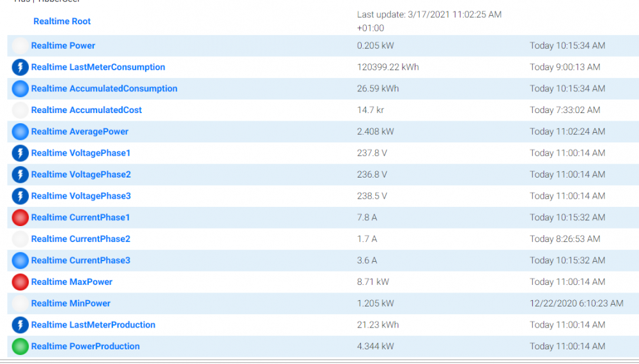Image resolution: width=639 pixels, height=364 pixels.
Task: Click the 12/22/2020 6:10:23 AM timestamp
Action: (x=576, y=303)
